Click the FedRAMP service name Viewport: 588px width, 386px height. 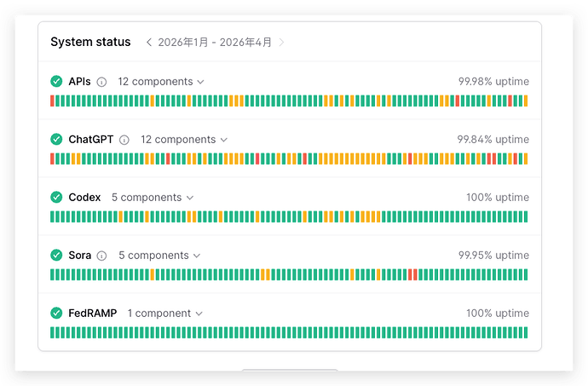coord(92,314)
